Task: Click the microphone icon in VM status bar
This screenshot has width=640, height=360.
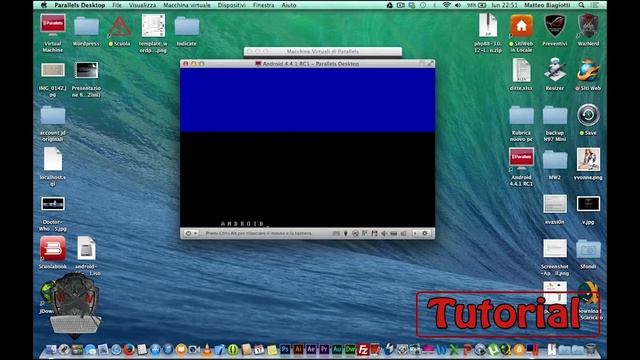Action: 346,233
